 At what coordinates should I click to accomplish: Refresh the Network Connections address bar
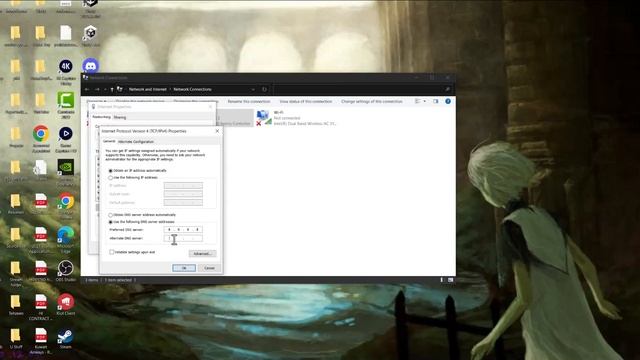pyautogui.click(x=264, y=89)
